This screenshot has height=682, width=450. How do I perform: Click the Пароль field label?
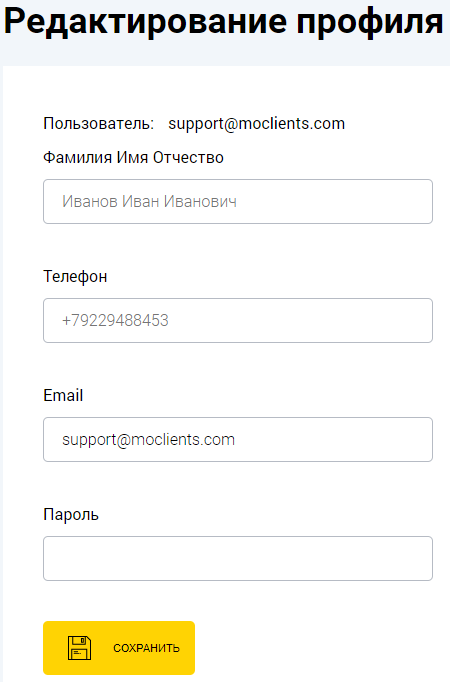point(71,515)
